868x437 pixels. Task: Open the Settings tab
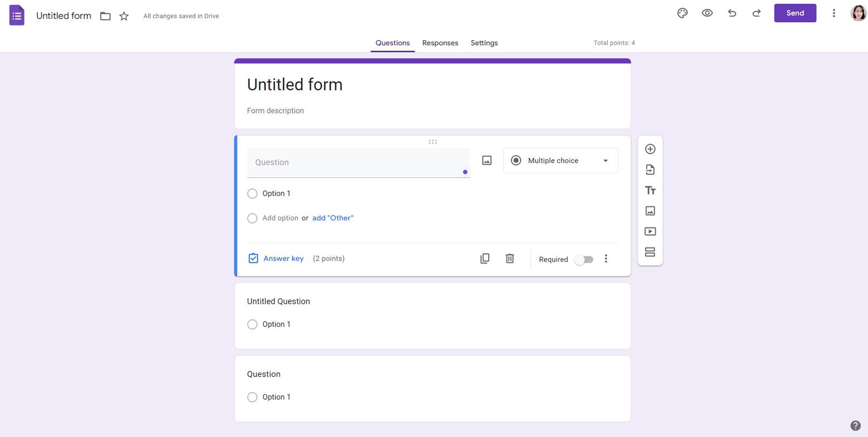click(x=484, y=43)
